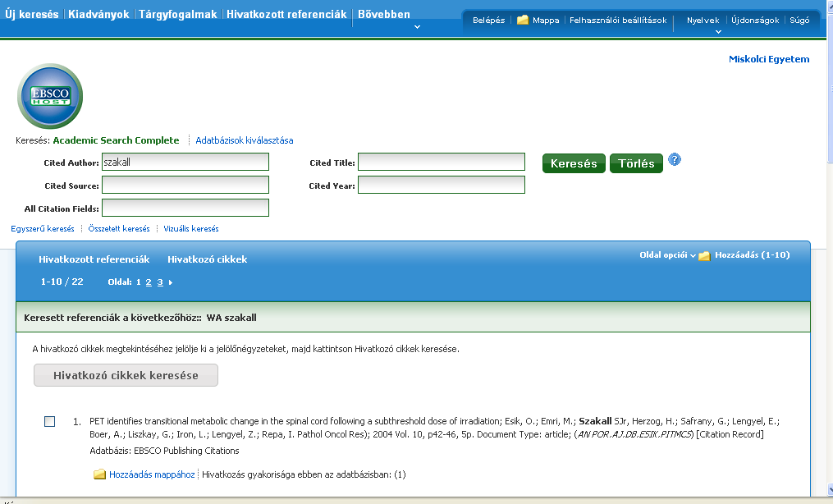
Task: Open Súgó help link
Action: pos(799,21)
